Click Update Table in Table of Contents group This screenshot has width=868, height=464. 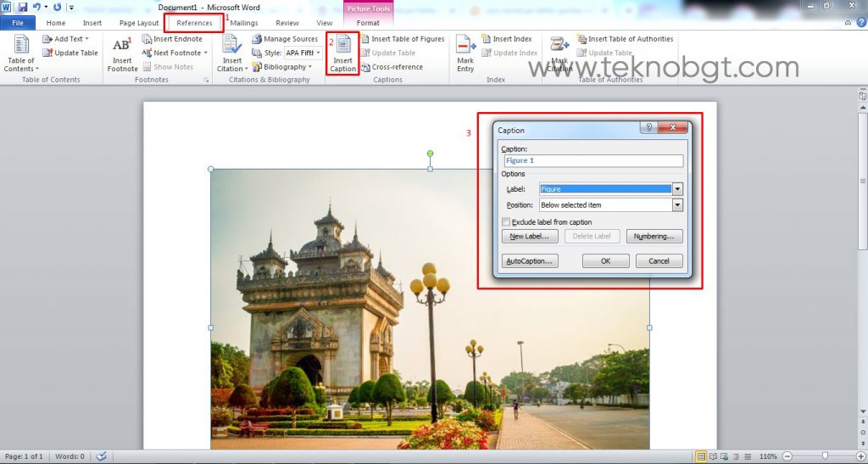tap(70, 53)
